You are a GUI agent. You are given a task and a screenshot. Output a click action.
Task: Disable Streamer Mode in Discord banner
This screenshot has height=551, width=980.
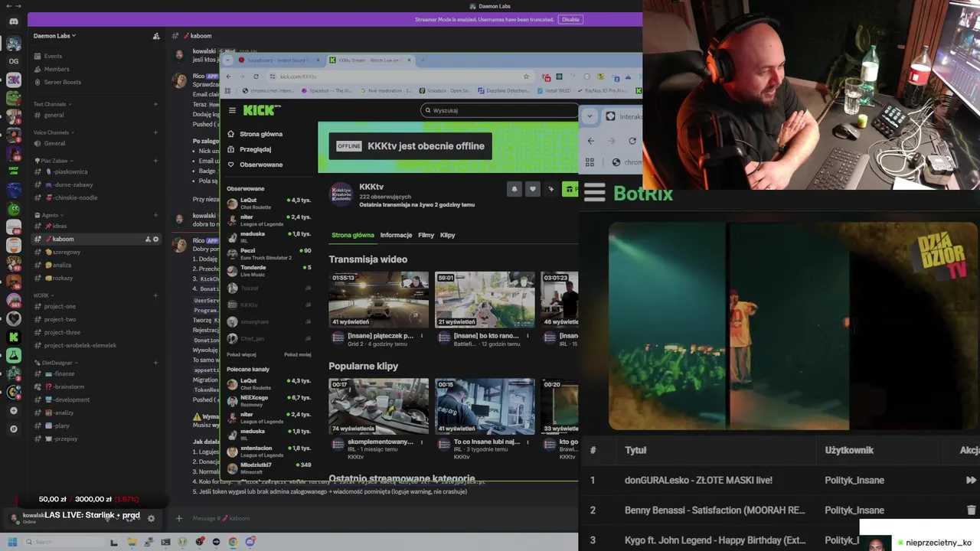click(x=570, y=19)
